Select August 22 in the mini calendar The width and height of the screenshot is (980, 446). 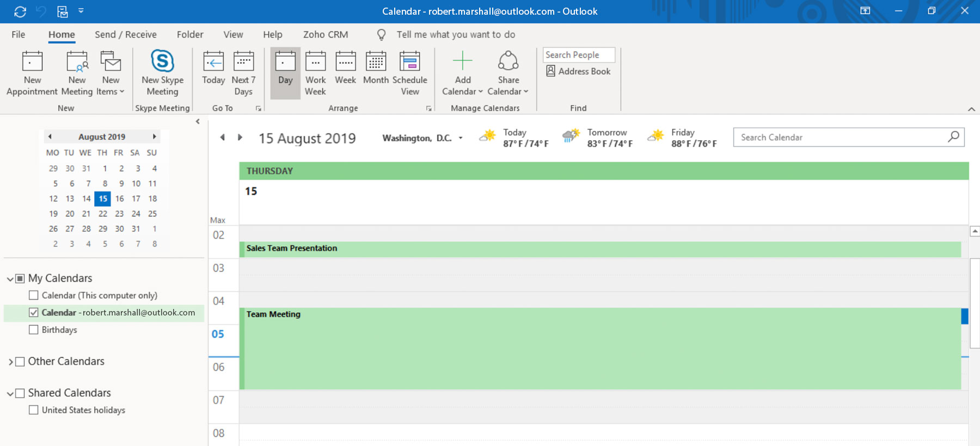[x=103, y=214]
